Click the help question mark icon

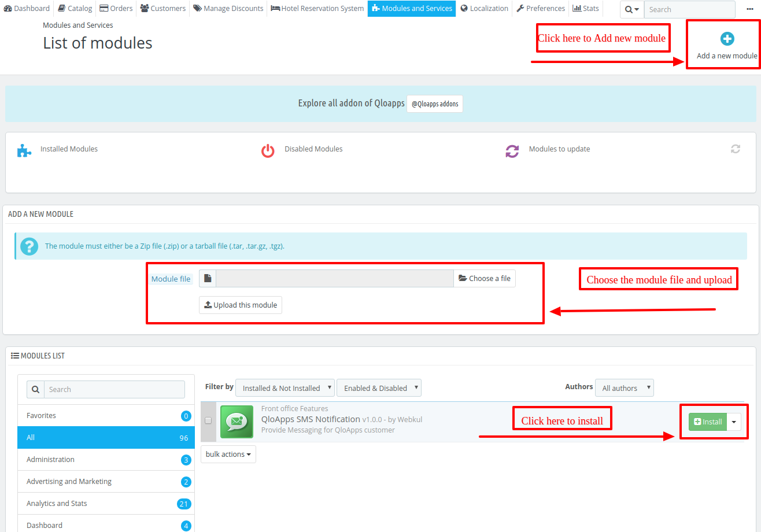click(29, 246)
